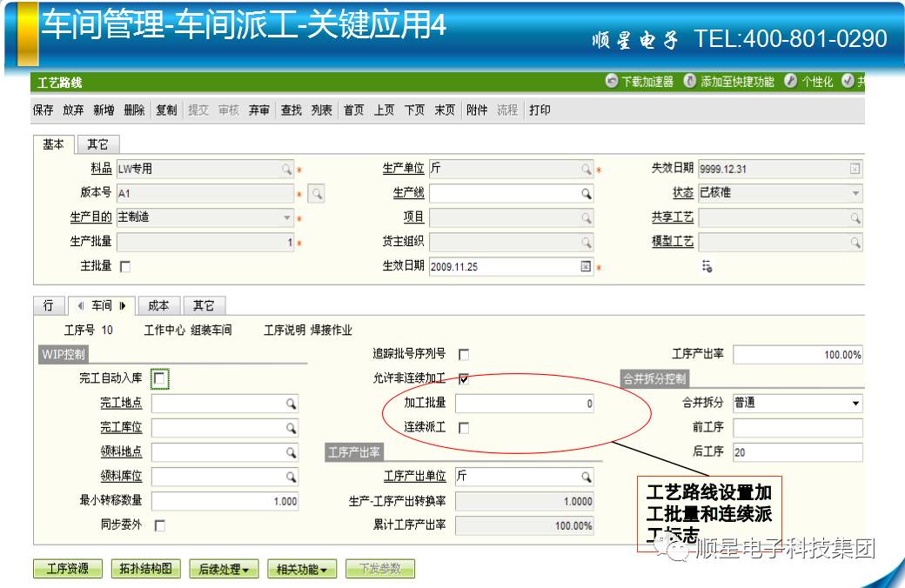Click the 添加至快捷功能 icon
Image resolution: width=905 pixels, height=588 pixels.
691,81
